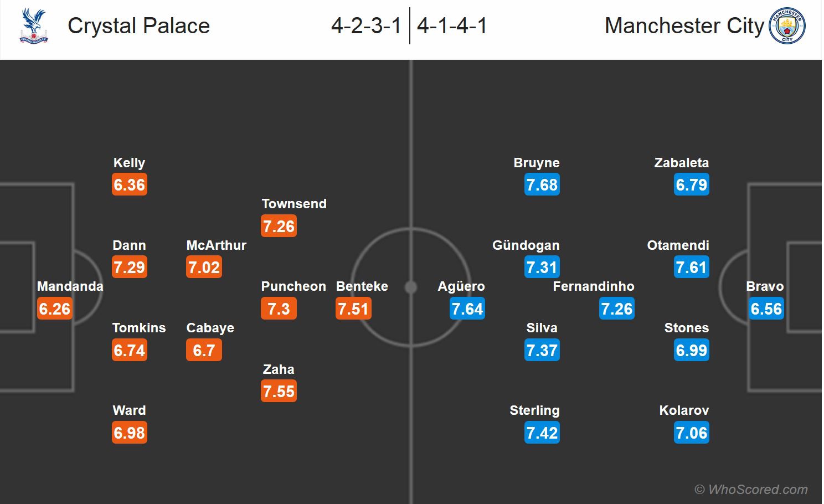824x504 pixels.
Task: Select Dann's 7.29 rating box
Action: pyautogui.click(x=129, y=267)
